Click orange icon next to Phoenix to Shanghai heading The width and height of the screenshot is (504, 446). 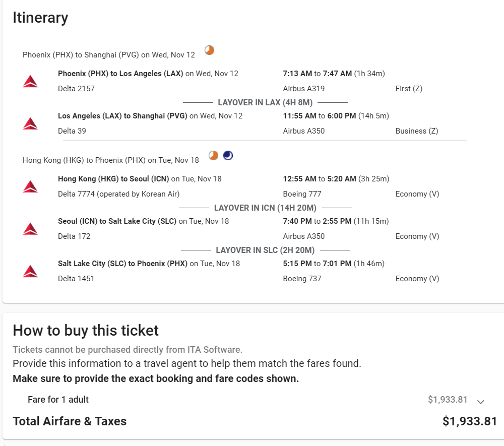pyautogui.click(x=209, y=50)
